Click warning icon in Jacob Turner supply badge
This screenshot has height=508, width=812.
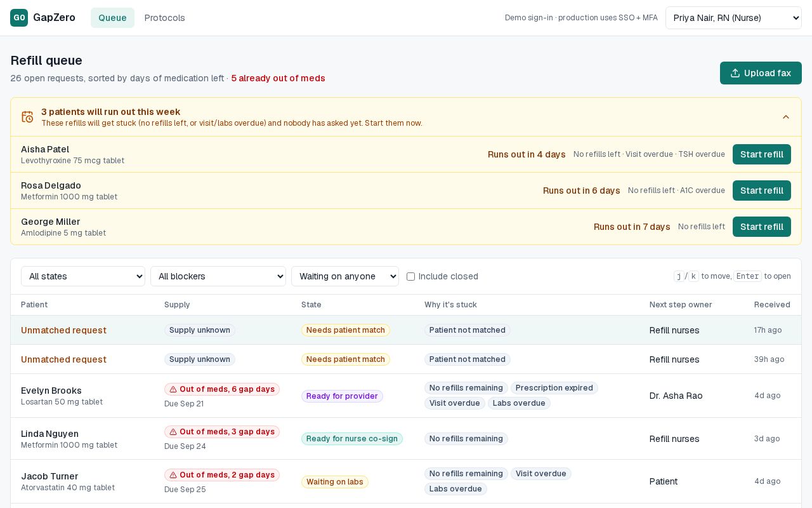click(x=173, y=475)
